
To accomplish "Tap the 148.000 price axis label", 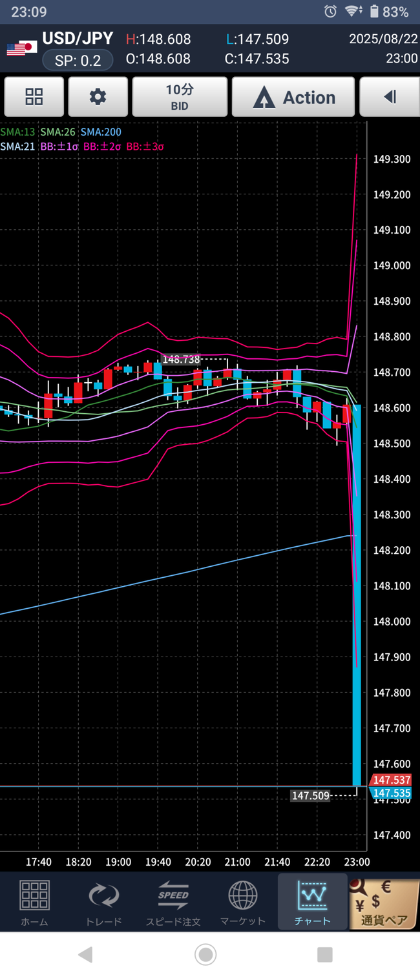I will pyautogui.click(x=392, y=622).
